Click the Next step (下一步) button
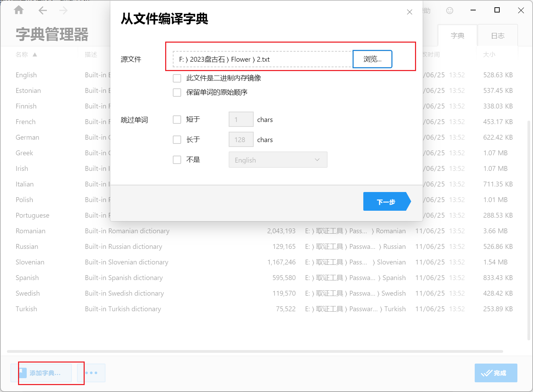 386,202
